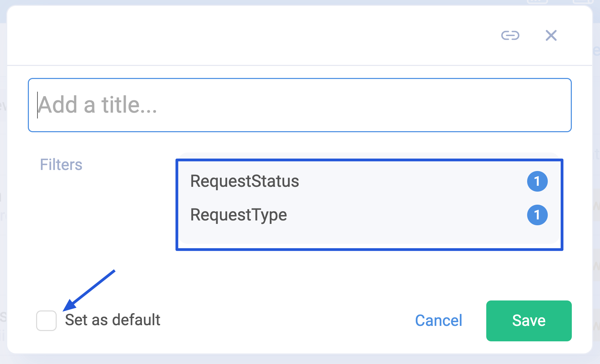This screenshot has width=600, height=364.
Task: Click the 'Set as default' label text
Action: (x=113, y=320)
